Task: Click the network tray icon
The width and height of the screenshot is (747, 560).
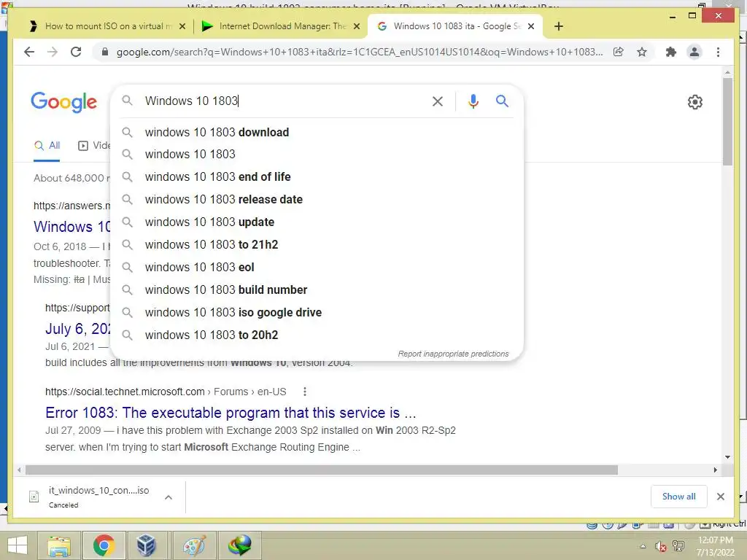Action: pos(678,546)
